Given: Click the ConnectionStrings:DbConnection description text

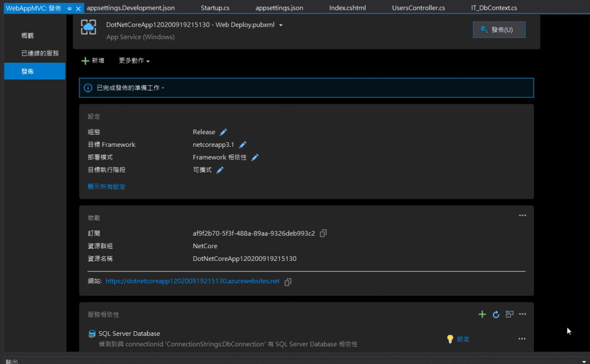Looking at the screenshot, I should pos(228,344).
